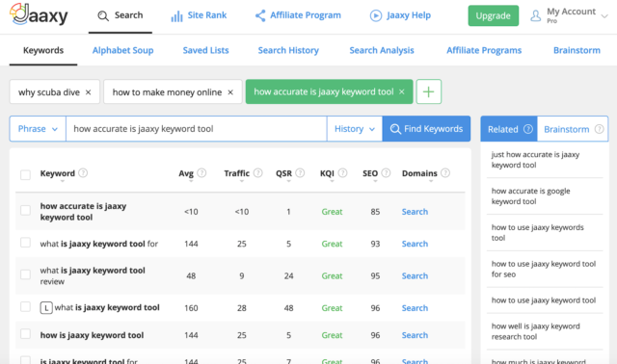Click into the keyword search input field
This screenshot has width=617, height=364.
coord(197,129)
